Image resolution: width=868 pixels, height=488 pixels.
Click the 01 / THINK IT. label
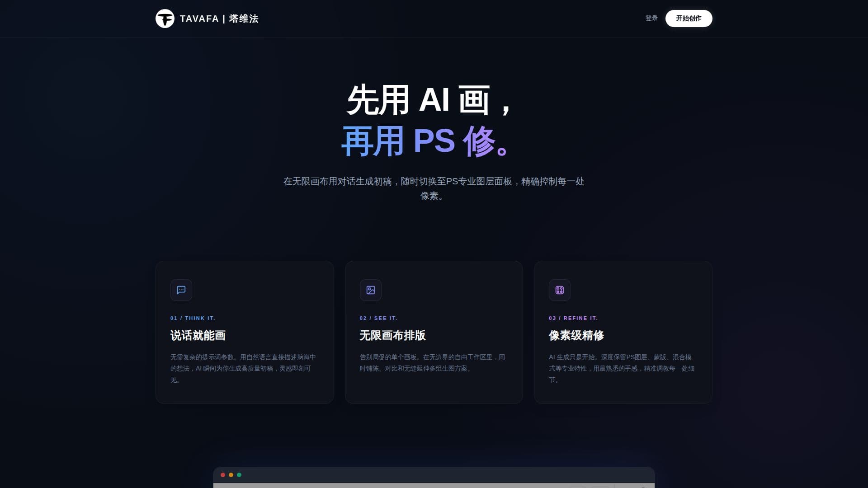point(193,318)
